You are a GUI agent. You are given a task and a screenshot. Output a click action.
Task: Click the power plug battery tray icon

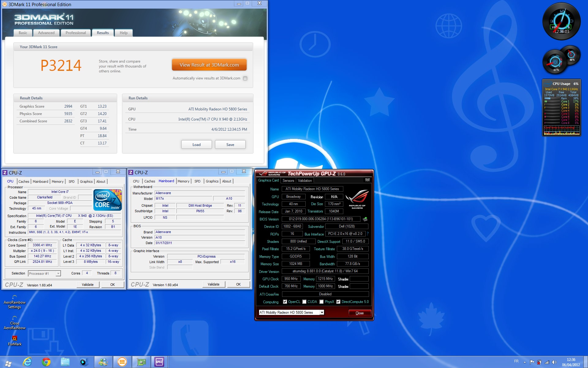(x=539, y=362)
